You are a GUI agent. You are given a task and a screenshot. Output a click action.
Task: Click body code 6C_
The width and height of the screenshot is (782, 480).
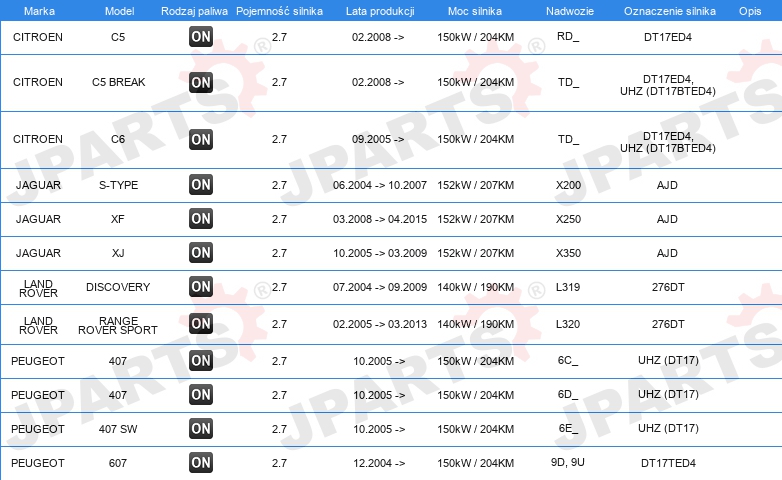click(568, 360)
